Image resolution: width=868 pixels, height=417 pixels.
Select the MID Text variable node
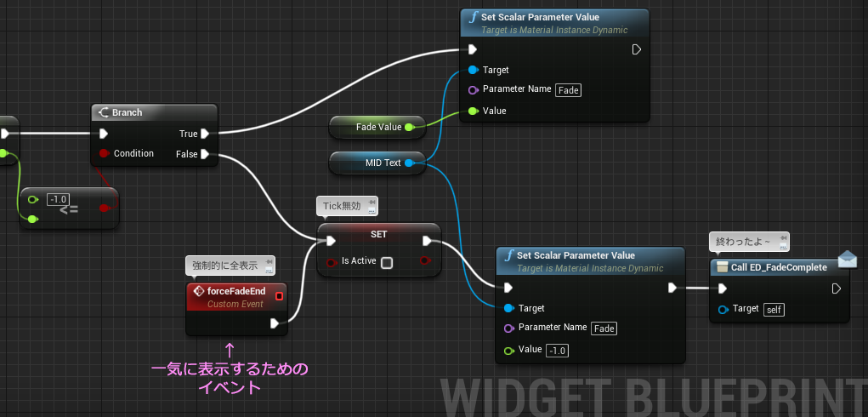(377, 163)
